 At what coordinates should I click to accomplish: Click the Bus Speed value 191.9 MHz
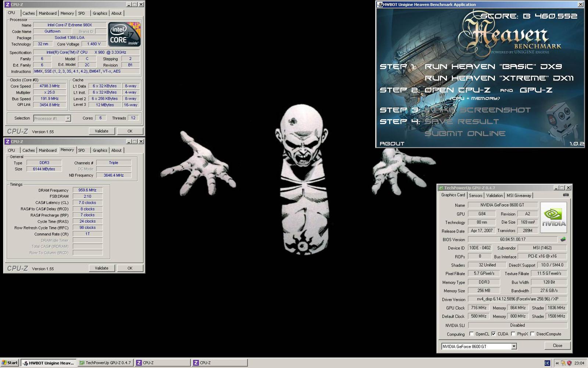click(50, 99)
